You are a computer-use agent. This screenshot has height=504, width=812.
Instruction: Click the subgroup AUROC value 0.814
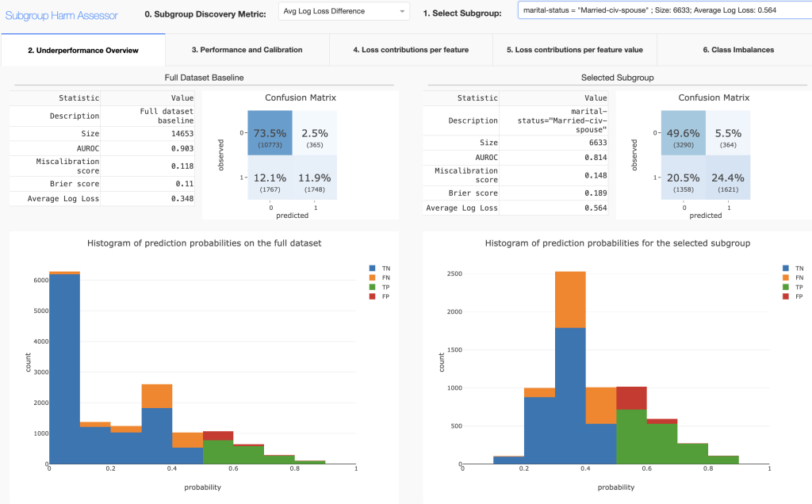pyautogui.click(x=596, y=158)
